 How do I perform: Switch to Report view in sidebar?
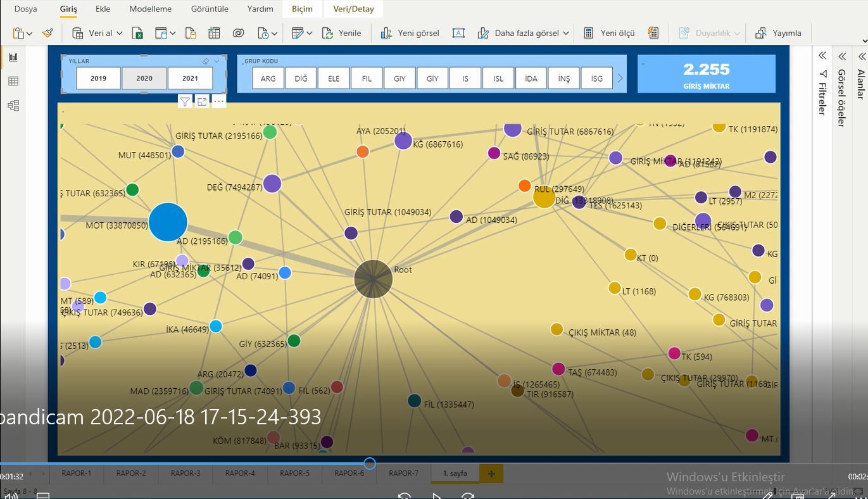[x=13, y=57]
